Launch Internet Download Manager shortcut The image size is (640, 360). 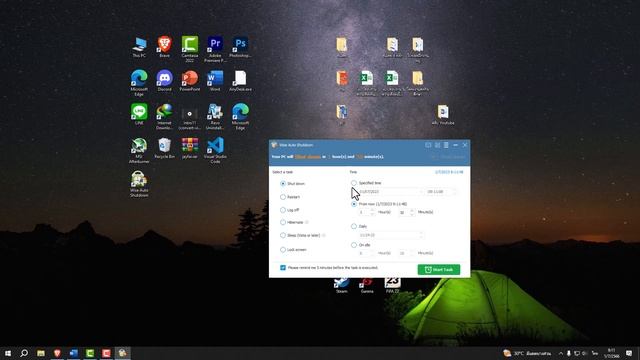[164, 117]
